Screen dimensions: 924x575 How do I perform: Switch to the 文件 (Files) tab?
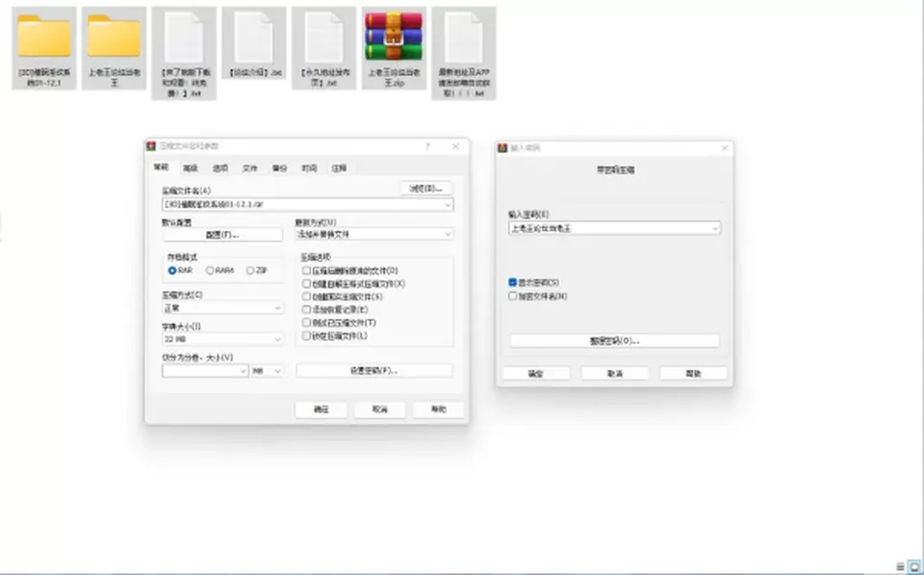pos(250,169)
